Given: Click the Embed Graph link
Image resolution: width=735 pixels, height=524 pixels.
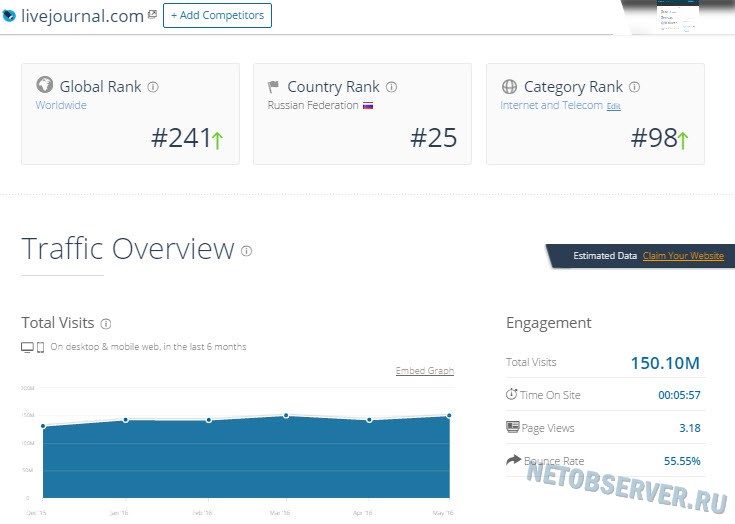Looking at the screenshot, I should [x=425, y=371].
